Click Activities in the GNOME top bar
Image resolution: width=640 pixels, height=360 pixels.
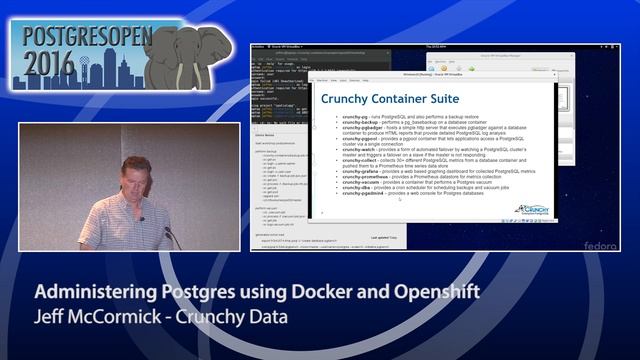click(258, 47)
